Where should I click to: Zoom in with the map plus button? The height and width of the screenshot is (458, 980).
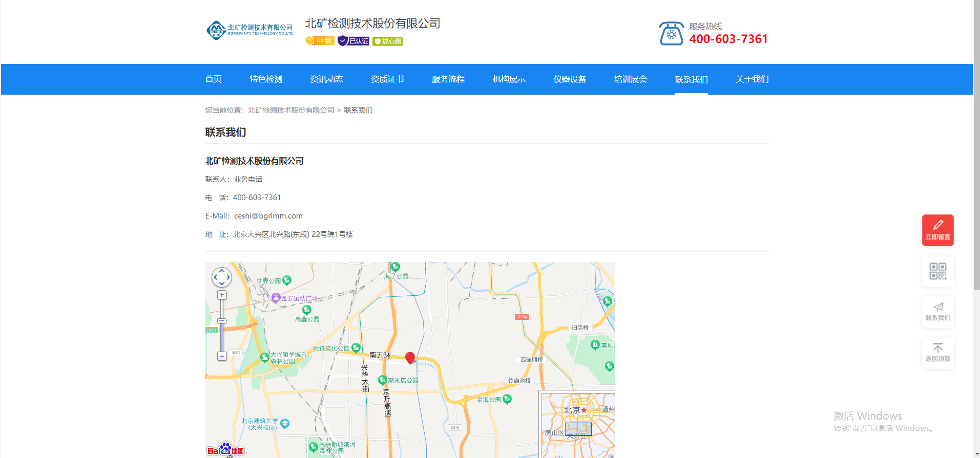[222, 295]
